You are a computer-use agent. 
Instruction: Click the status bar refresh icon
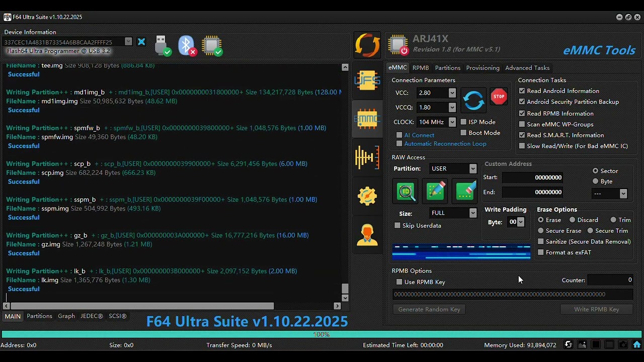[568, 345]
